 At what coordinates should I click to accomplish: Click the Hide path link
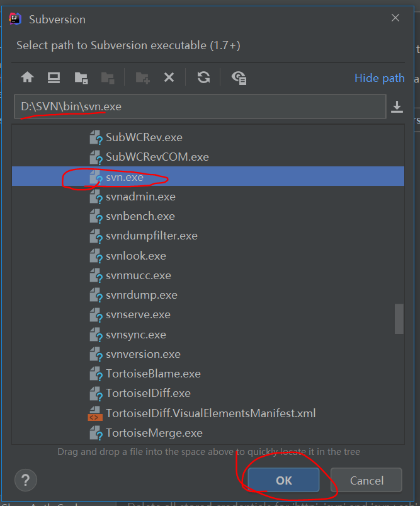click(x=379, y=78)
